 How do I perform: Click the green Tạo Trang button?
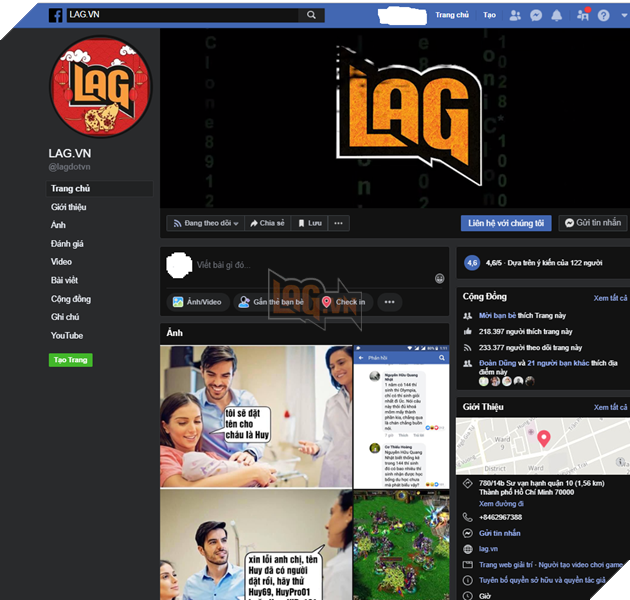[71, 360]
